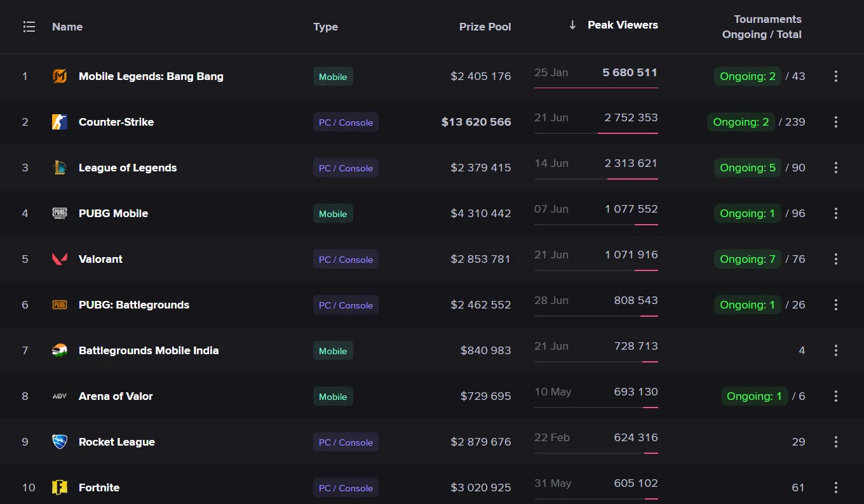Open the Arena of Valor page
This screenshot has width=864, height=504.
click(x=116, y=396)
